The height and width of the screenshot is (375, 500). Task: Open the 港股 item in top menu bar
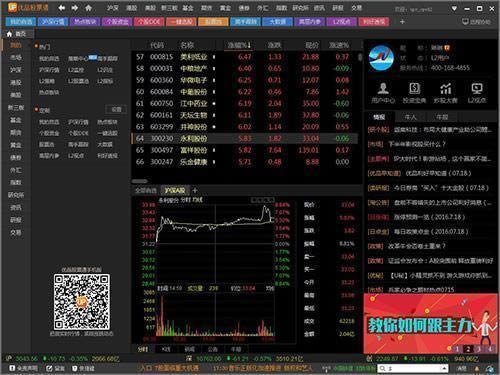pyautogui.click(x=132, y=8)
